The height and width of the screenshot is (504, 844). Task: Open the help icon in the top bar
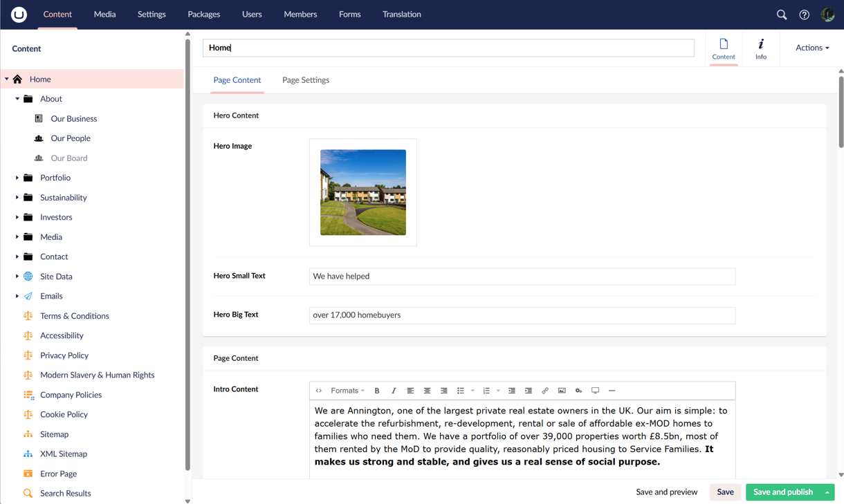tap(804, 14)
